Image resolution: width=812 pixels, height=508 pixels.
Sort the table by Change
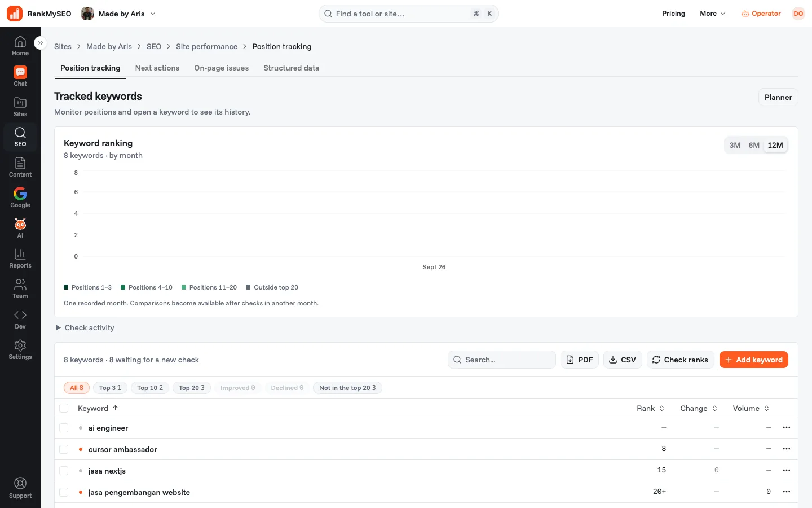pyautogui.click(x=699, y=408)
